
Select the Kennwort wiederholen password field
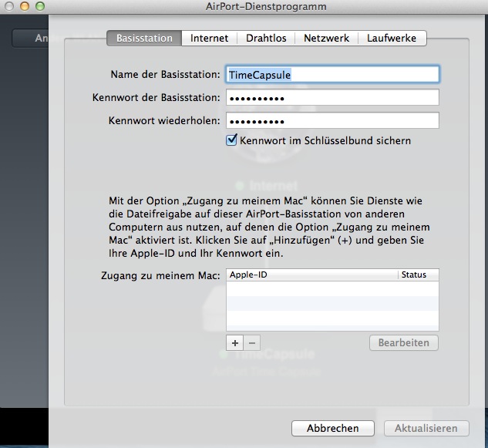(332, 121)
